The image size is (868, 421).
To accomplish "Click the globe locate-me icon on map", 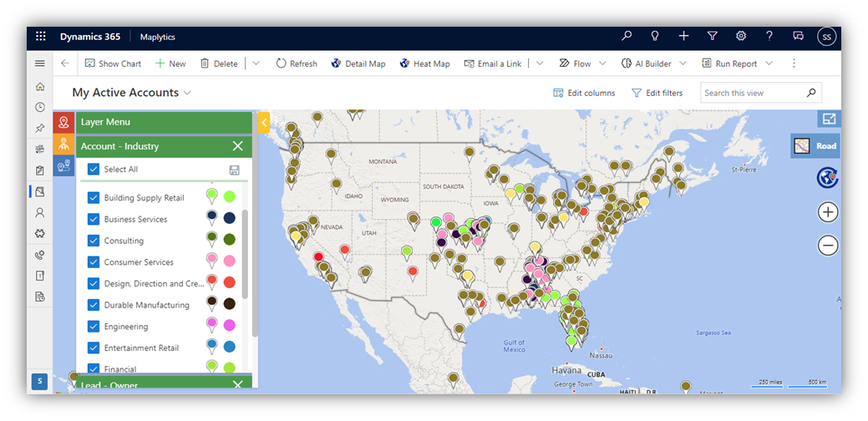I will tap(828, 178).
